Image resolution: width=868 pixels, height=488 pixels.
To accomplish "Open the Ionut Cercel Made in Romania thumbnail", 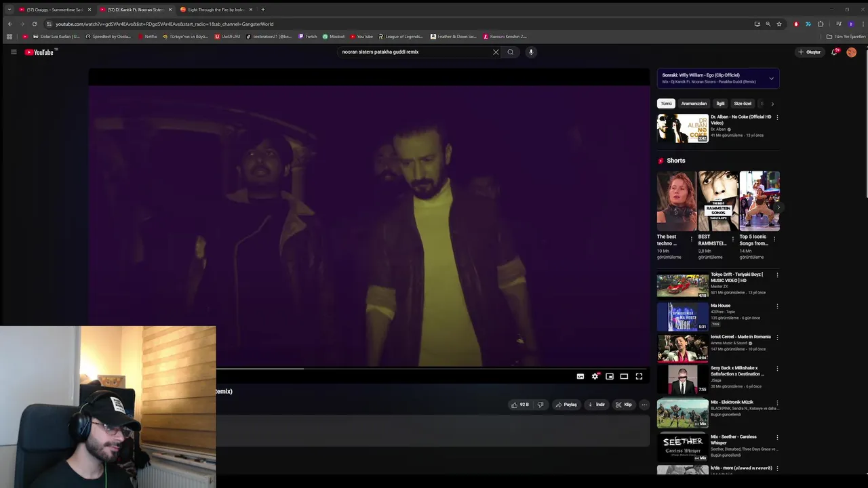I will (x=682, y=348).
